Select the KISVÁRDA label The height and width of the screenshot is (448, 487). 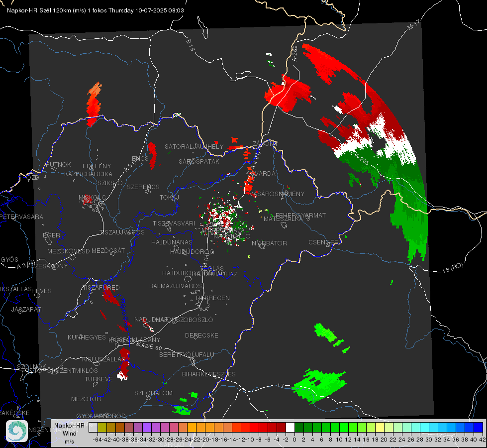pyautogui.click(x=261, y=174)
